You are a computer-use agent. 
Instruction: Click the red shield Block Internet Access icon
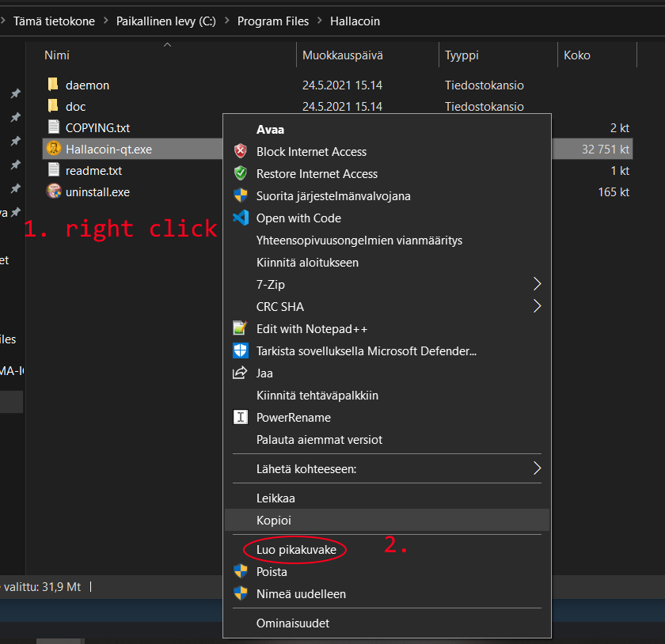click(241, 151)
